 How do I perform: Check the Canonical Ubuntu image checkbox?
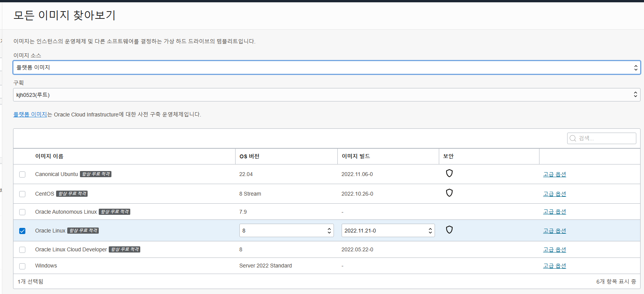coord(22,174)
